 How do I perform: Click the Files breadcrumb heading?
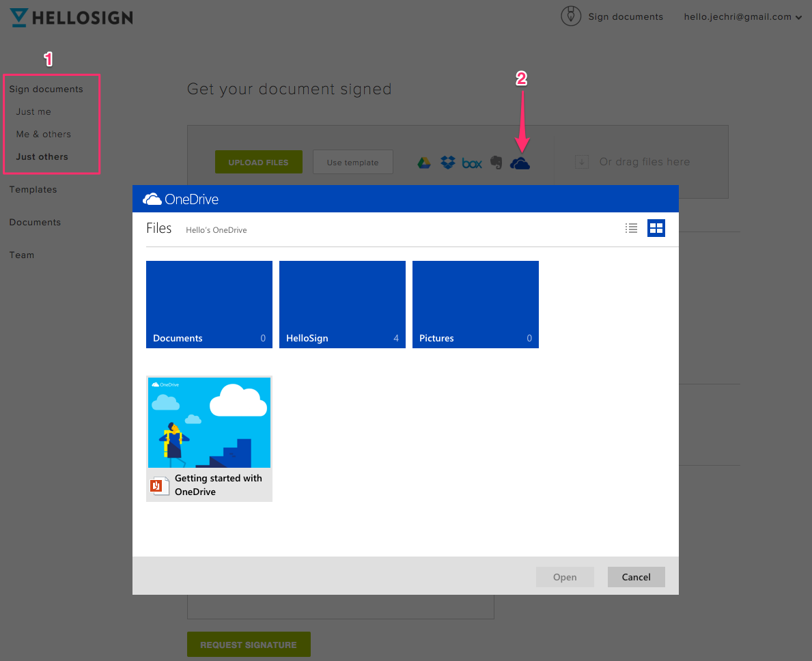click(x=159, y=228)
